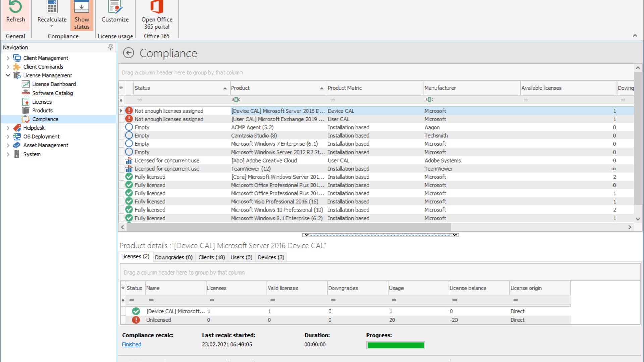The image size is (644, 362).
Task: Select the Device CAL Microsoft Server 2016 row
Action: tap(376, 111)
